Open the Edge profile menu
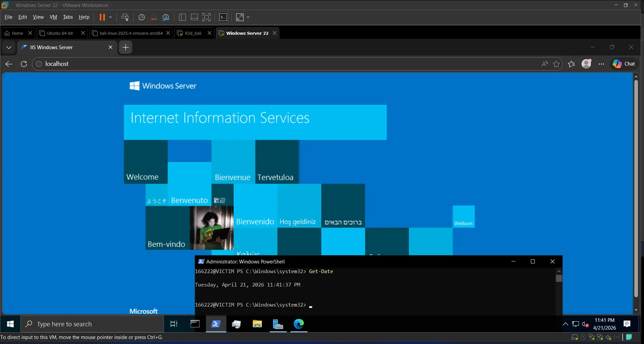 (x=586, y=64)
